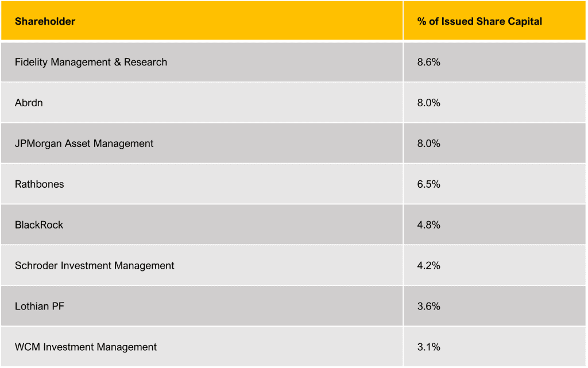This screenshot has height=368, width=588.
Task: Click the Rathbones shareholder cell
Action: tap(39, 184)
